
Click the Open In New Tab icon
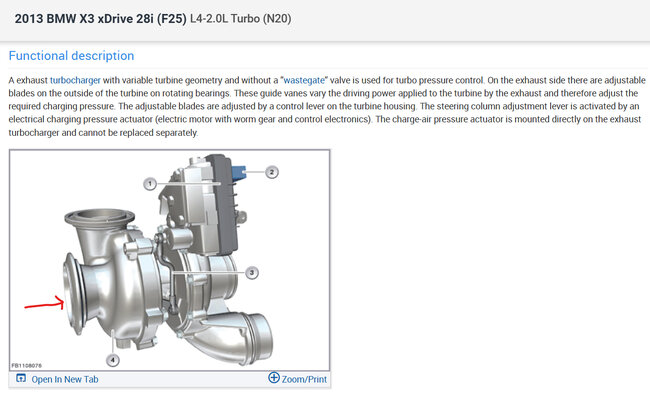click(21, 378)
